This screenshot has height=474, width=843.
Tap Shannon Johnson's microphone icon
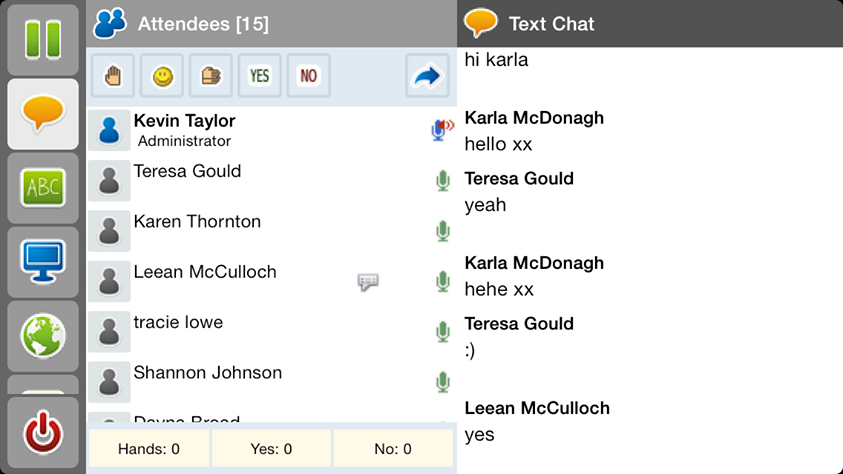click(x=442, y=382)
